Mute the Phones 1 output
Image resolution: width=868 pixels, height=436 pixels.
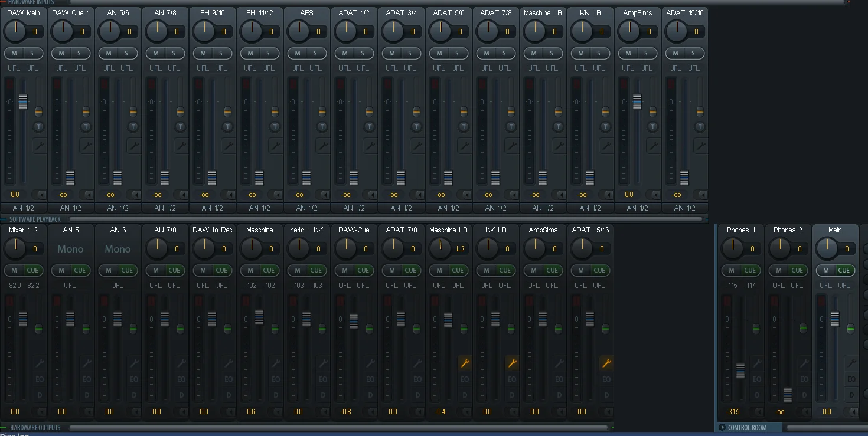coord(731,271)
